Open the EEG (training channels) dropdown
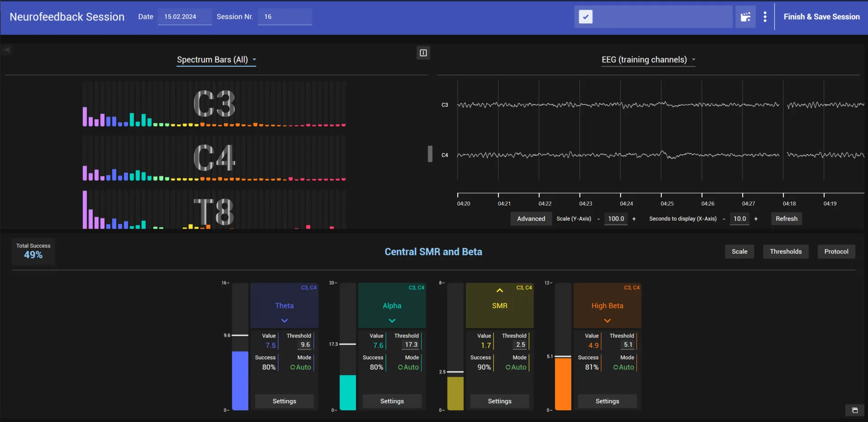The image size is (868, 422). pos(648,60)
